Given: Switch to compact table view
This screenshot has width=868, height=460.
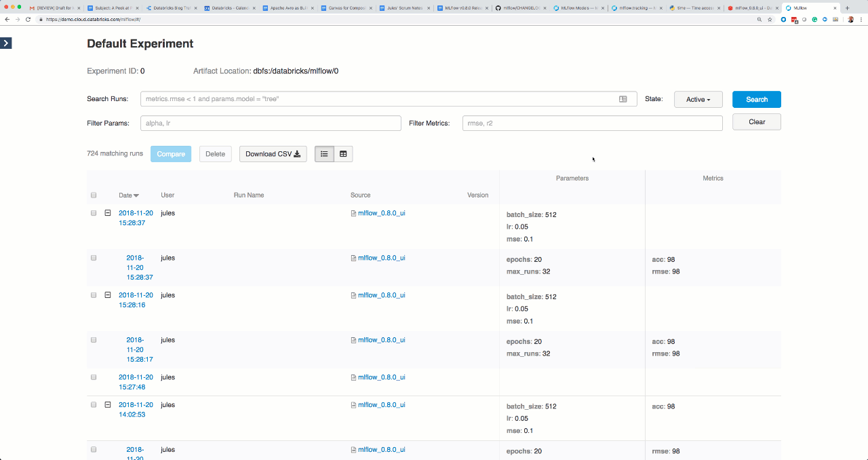Looking at the screenshot, I should click(x=343, y=154).
